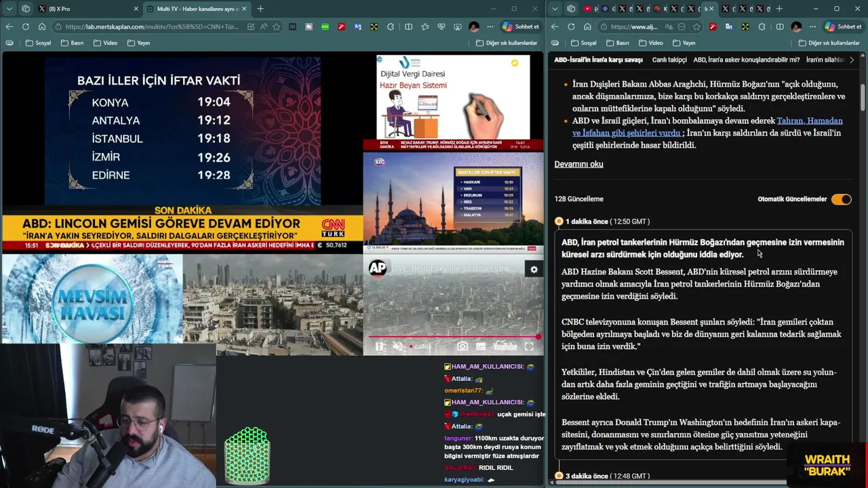This screenshot has width=868, height=488.
Task: Open Tahran, Hamadan ve İsfahan link
Action: point(707,127)
